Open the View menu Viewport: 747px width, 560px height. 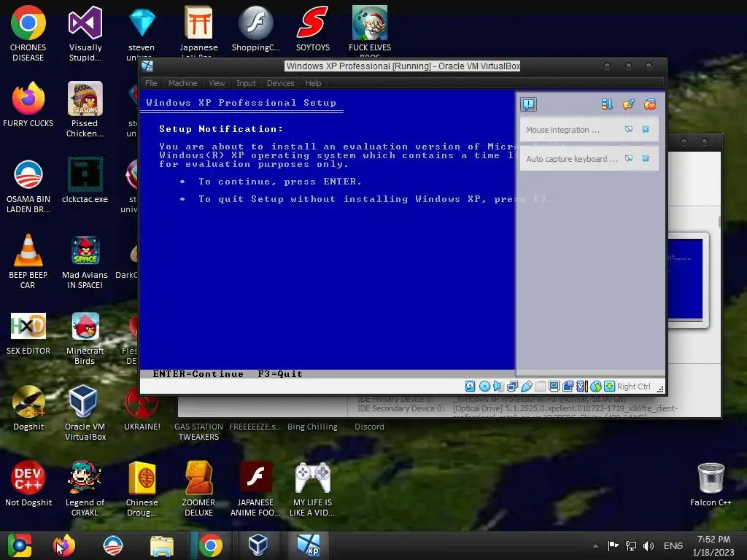[217, 83]
